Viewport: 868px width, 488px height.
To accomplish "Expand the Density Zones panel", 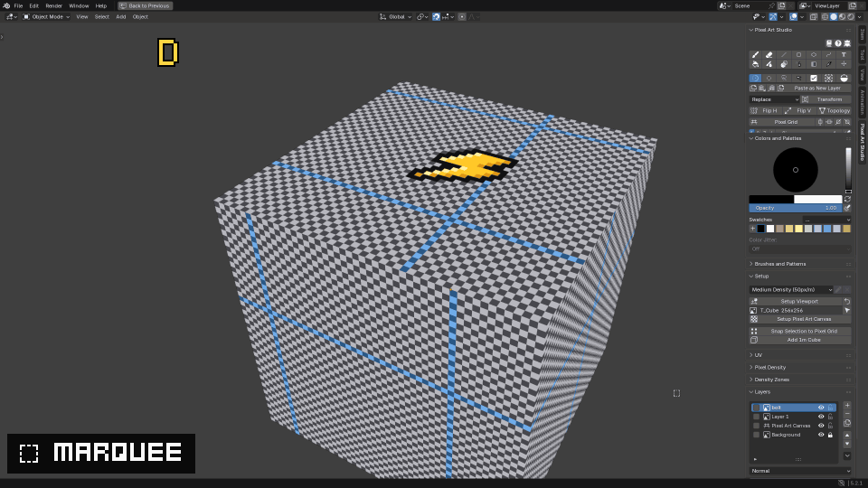I will pos(771,380).
